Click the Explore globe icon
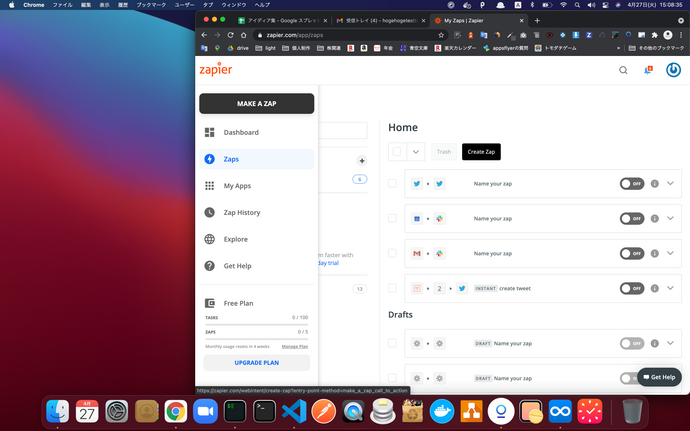690x431 pixels. pos(209,239)
